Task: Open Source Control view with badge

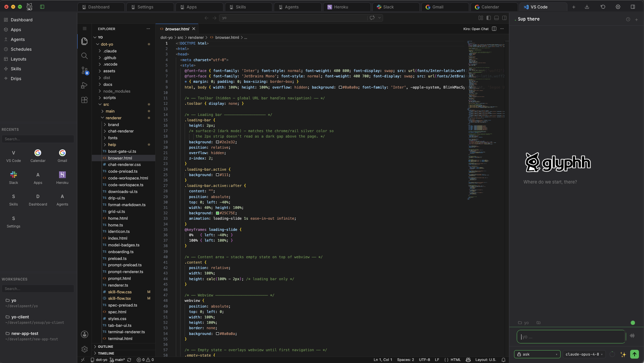Action: tap(84, 70)
